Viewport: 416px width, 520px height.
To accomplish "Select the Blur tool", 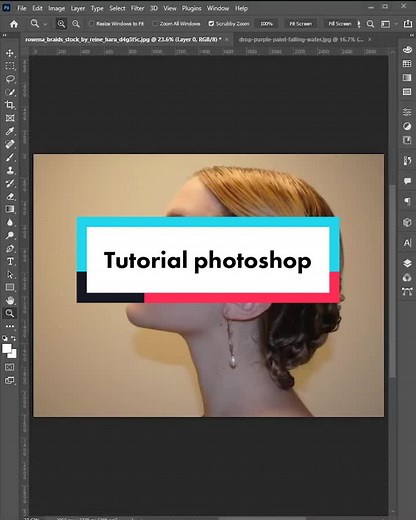I will coord(10,222).
